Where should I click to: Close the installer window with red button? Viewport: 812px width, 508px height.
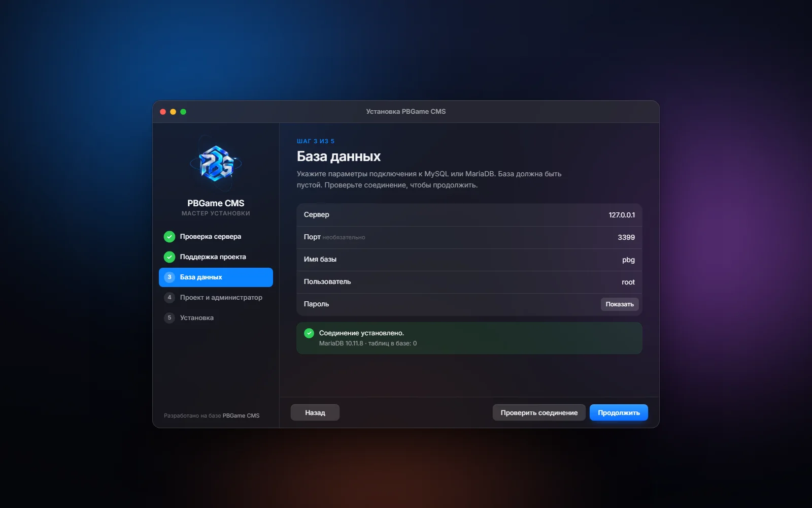163,112
